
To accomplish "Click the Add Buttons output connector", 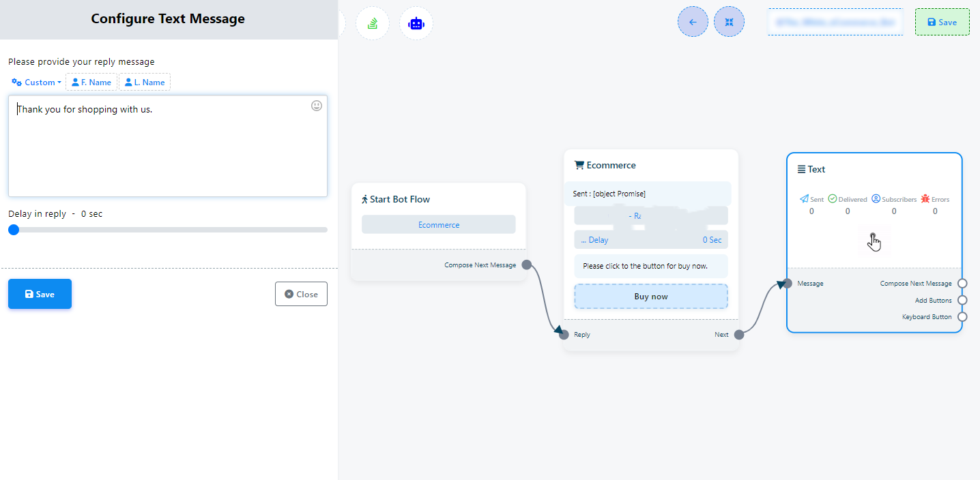I will click(962, 300).
